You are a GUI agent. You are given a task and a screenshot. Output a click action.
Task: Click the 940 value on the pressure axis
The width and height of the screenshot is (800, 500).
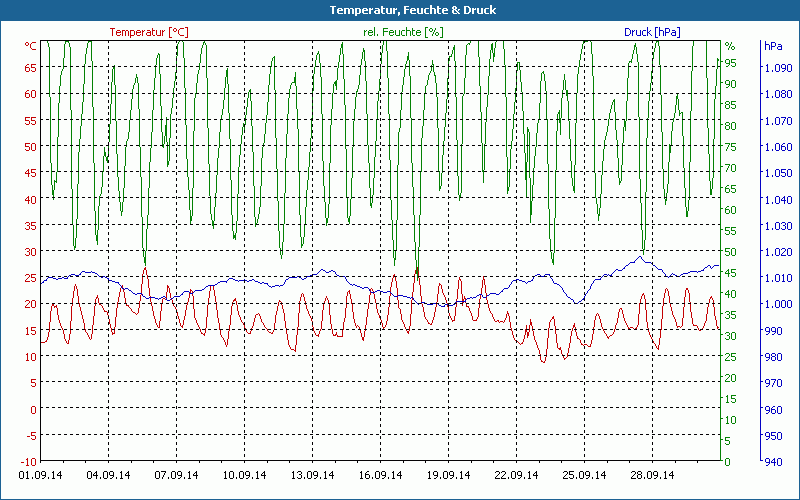click(x=773, y=461)
